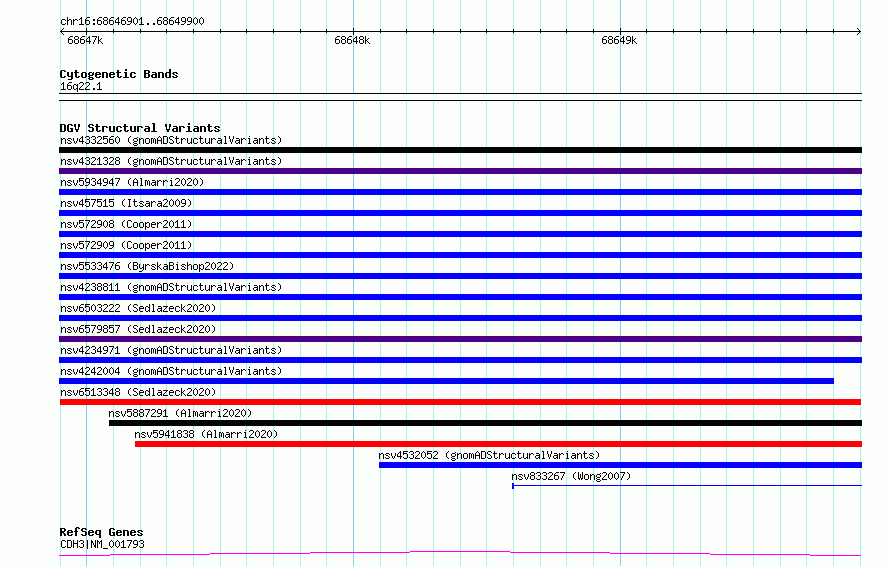The width and height of the screenshot is (890, 566).
Task: Click the chr16:68646901..68649900 coordinate label
Action: tap(132, 21)
